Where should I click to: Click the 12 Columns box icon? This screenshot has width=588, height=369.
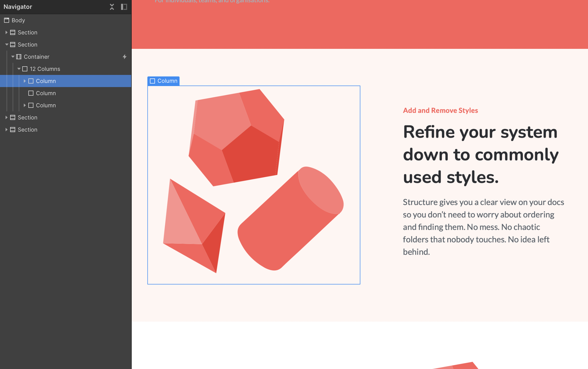(25, 69)
